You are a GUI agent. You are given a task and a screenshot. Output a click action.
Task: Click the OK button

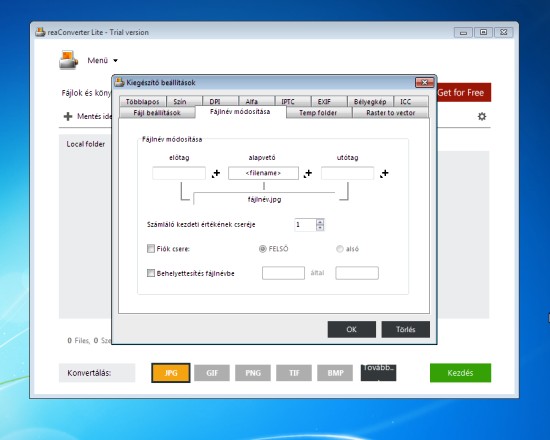coord(351,329)
